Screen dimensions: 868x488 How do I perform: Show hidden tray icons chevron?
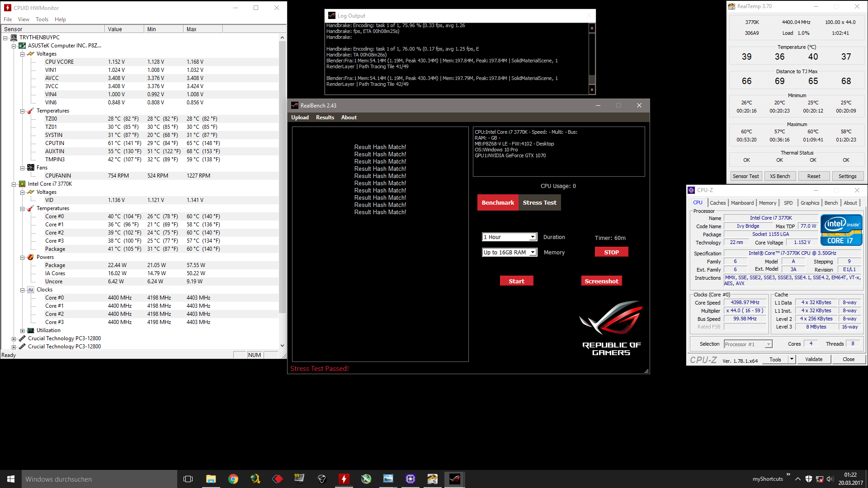pyautogui.click(x=798, y=479)
